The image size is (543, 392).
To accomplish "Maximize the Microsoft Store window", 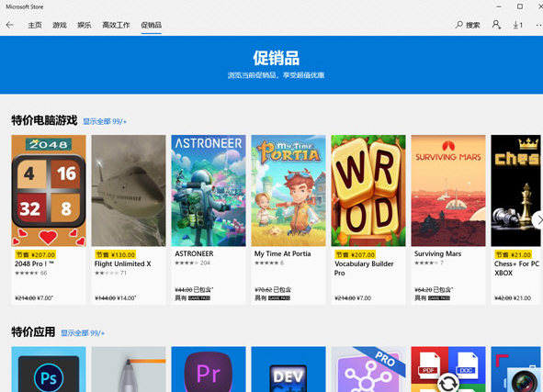I will pyautogui.click(x=520, y=6).
